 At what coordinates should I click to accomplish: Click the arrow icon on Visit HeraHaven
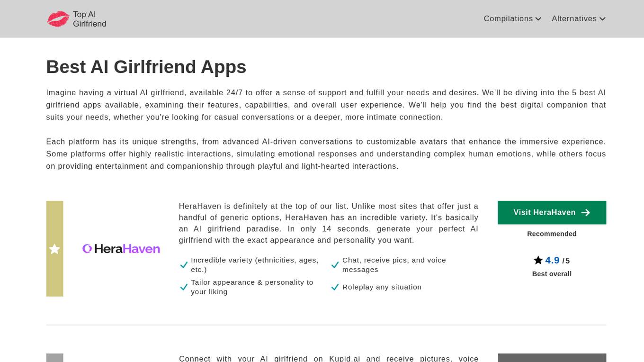tap(586, 213)
